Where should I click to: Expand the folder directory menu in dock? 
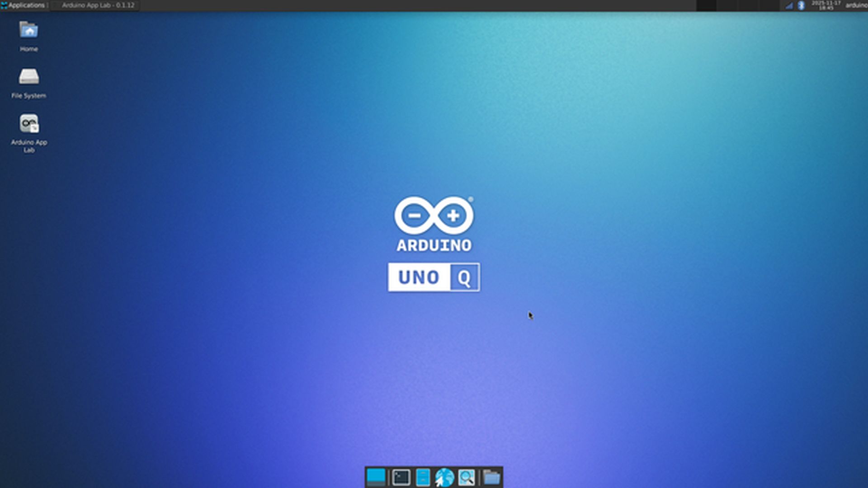[x=491, y=477]
